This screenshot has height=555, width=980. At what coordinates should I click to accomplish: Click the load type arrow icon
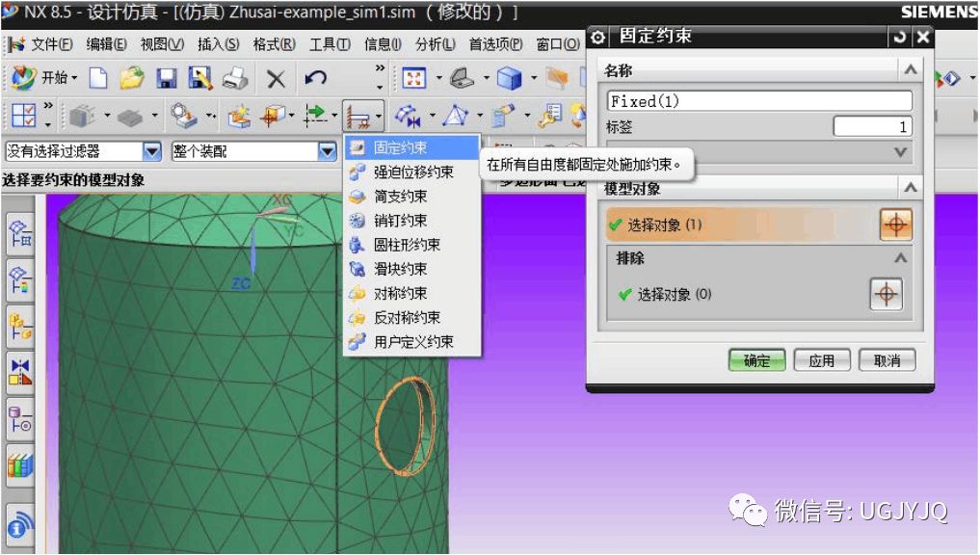tap(315, 116)
